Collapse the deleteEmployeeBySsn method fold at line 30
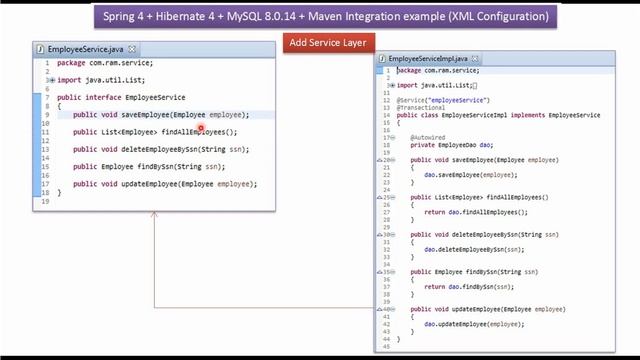 point(393,235)
